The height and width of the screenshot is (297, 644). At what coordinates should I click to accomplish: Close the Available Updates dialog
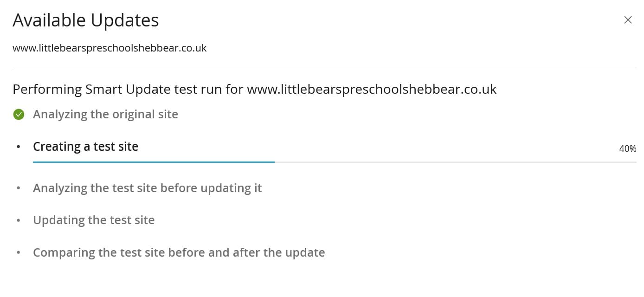(628, 20)
